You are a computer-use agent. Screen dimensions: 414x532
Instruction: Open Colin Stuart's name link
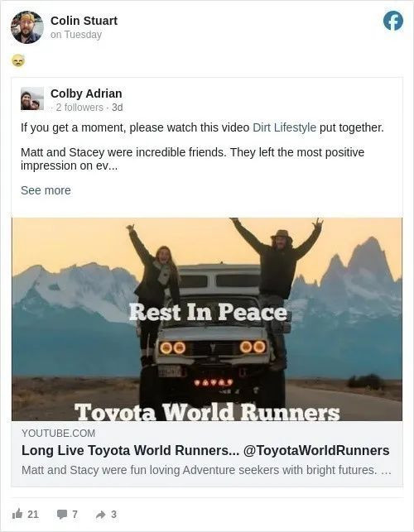pyautogui.click(x=84, y=21)
